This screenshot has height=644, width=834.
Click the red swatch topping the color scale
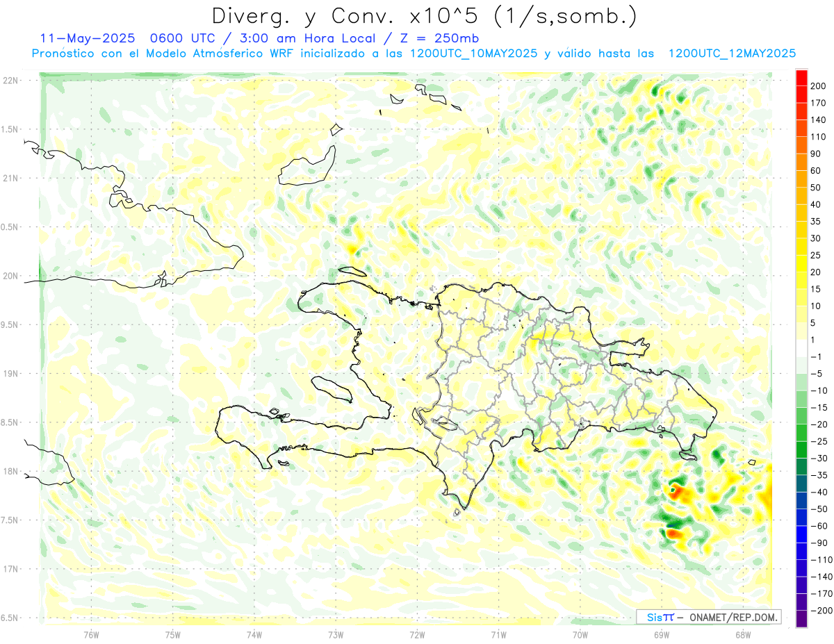pyautogui.click(x=801, y=79)
